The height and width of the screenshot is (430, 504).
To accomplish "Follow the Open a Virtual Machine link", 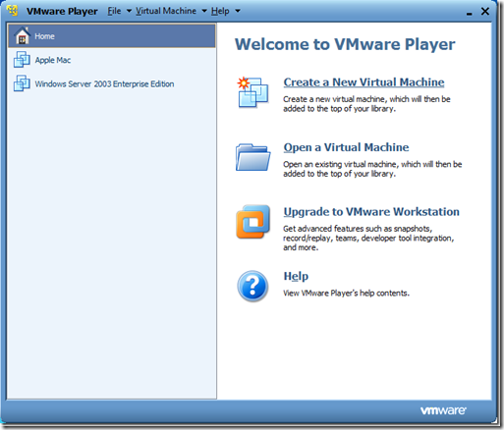I will pyautogui.click(x=346, y=147).
